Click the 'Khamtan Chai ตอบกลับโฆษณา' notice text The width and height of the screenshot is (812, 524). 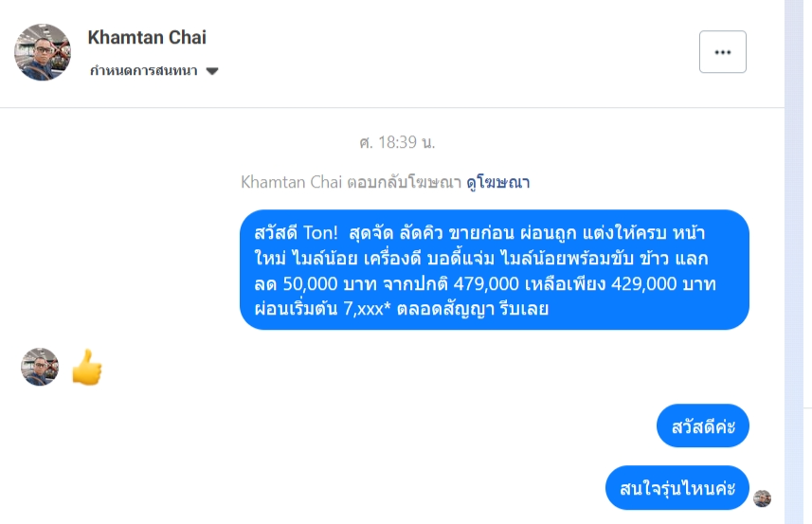tap(351, 182)
